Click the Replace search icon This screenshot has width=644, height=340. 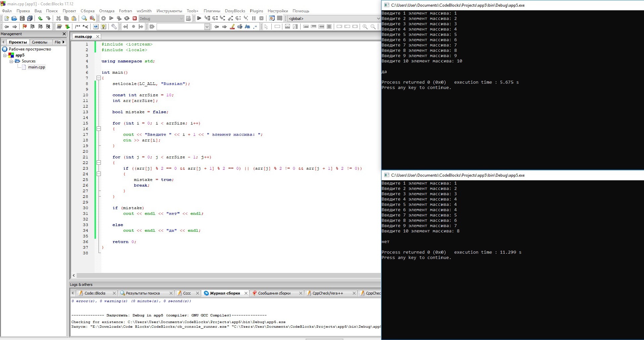92,19
